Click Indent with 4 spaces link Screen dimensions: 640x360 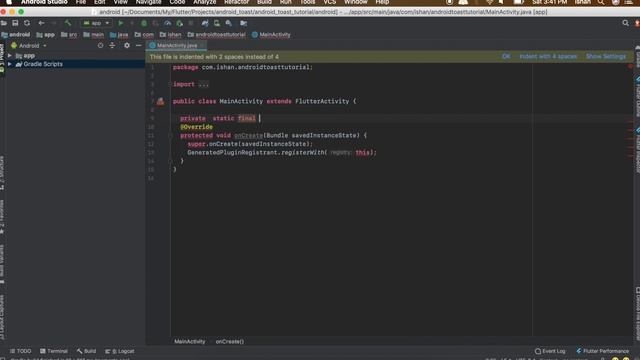coord(548,56)
